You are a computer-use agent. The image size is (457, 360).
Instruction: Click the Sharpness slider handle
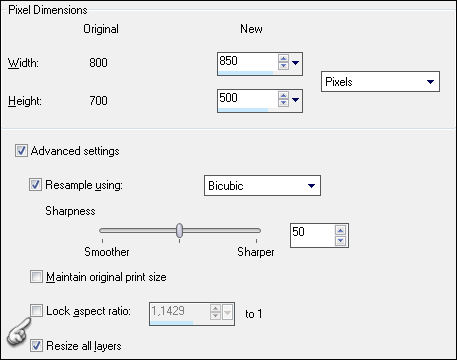tap(179, 230)
